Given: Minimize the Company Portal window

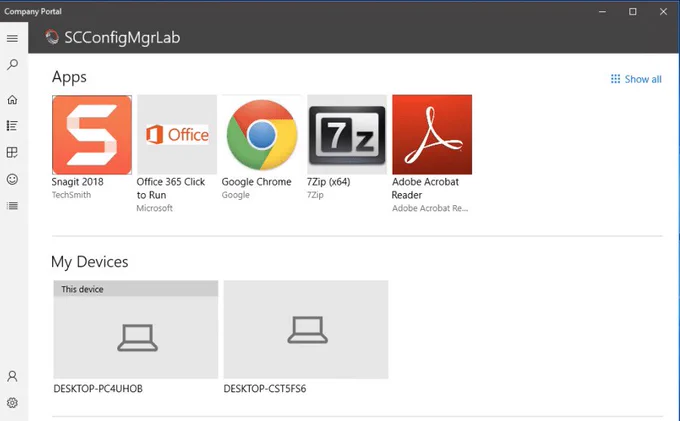Looking at the screenshot, I should point(602,12).
